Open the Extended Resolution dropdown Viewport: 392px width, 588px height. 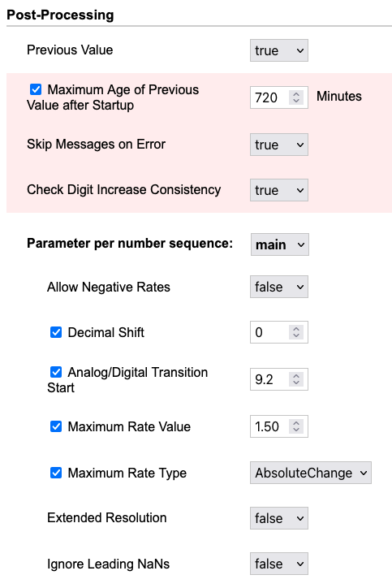pyautogui.click(x=279, y=518)
